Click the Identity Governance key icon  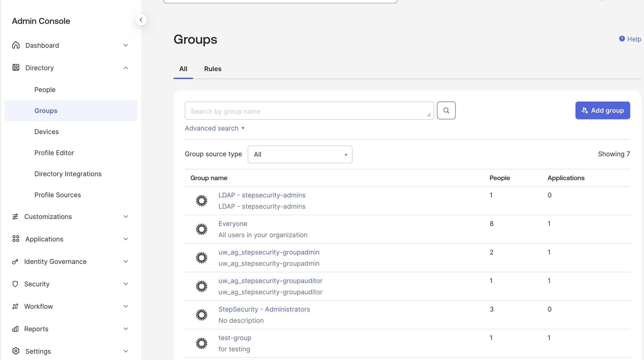click(15, 262)
